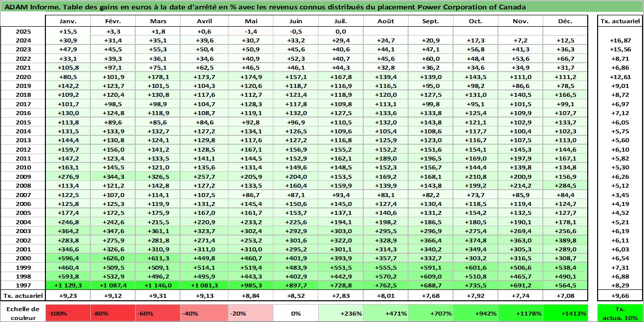Viewport: 644px width, 322px height.
Task: Click the 2000 year row label
Action: (23, 258)
